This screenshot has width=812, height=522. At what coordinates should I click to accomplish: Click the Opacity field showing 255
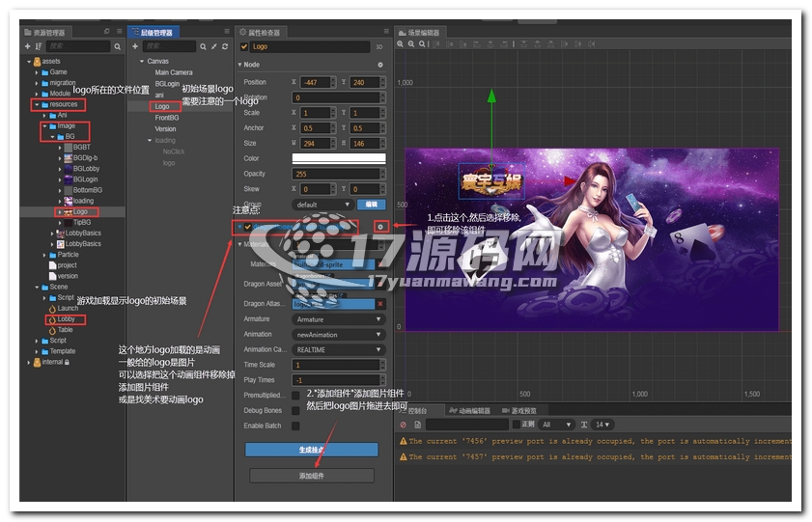tap(337, 174)
